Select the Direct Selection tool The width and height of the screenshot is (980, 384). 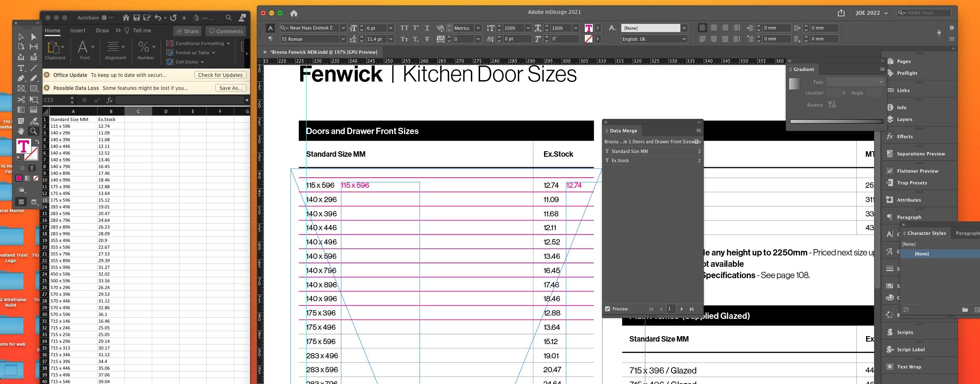click(34, 37)
